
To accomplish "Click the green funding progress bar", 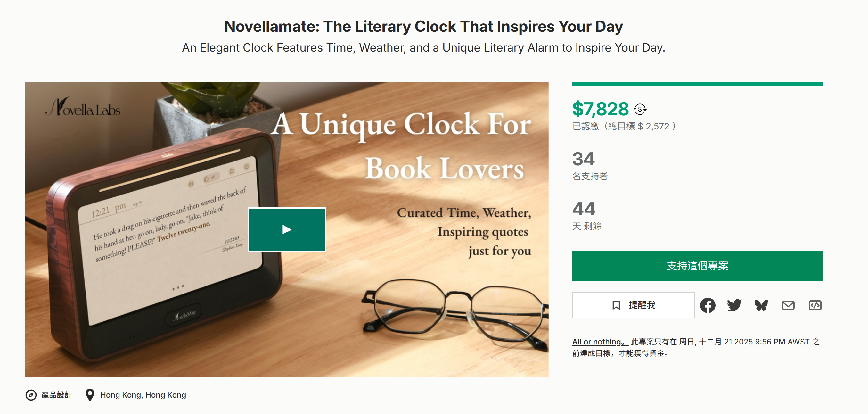I will 697,84.
